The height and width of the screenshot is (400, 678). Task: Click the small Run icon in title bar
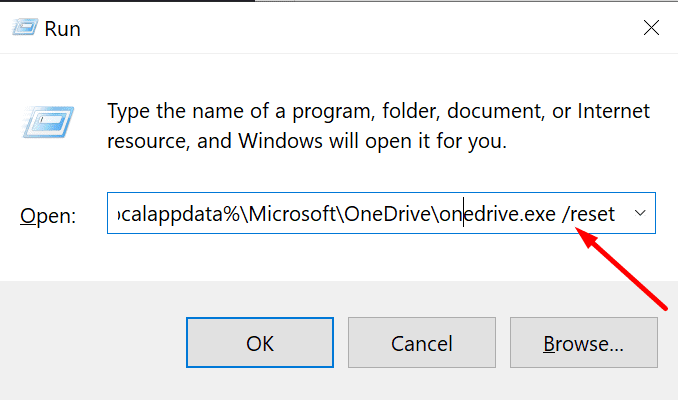click(24, 28)
